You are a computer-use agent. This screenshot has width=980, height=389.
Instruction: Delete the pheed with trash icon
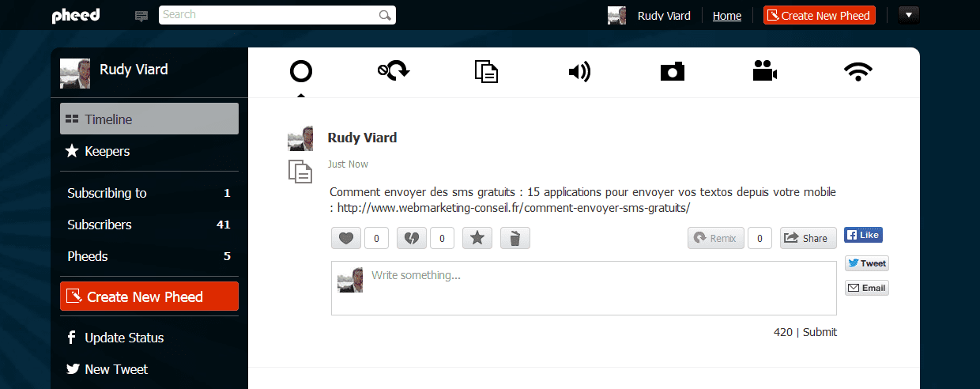(515, 238)
